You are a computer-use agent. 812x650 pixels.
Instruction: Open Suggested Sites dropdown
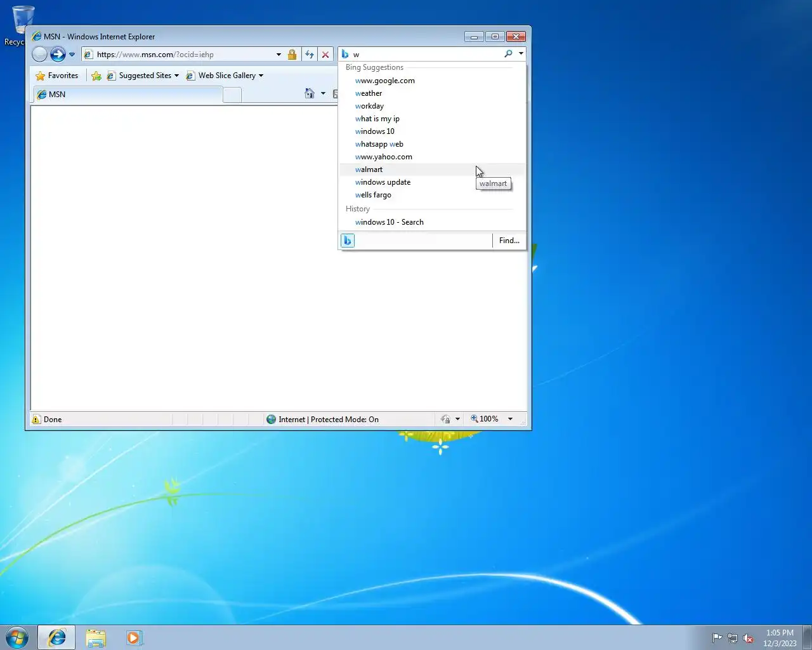click(143, 76)
